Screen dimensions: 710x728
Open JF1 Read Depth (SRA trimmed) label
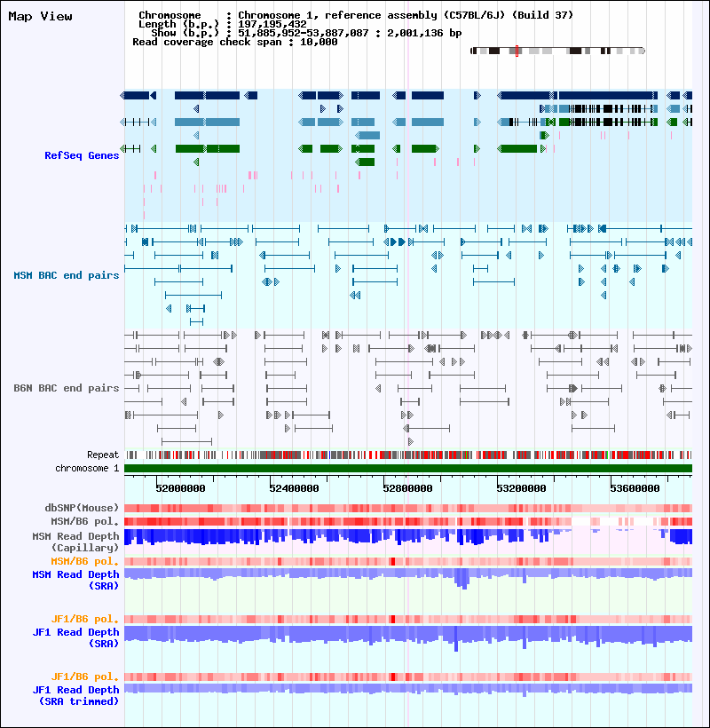75,695
